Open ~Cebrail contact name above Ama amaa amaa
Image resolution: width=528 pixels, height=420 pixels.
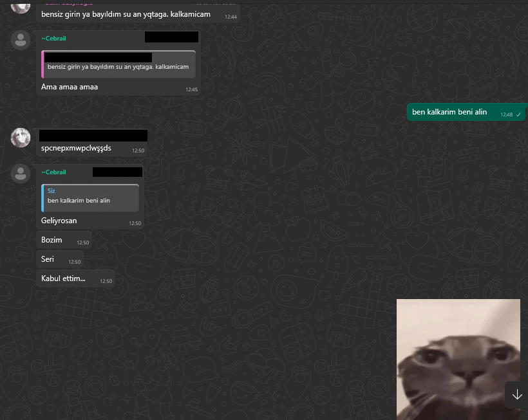(53, 39)
